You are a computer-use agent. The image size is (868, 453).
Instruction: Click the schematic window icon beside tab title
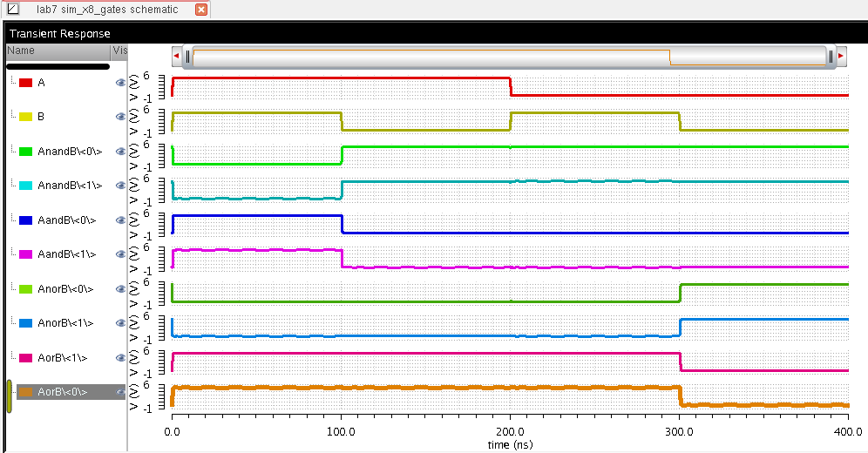(13, 9)
